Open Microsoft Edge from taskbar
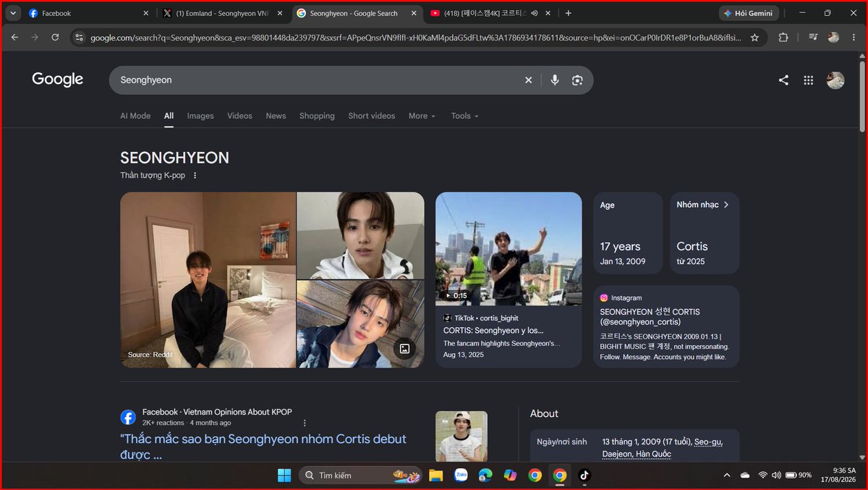 click(485, 475)
